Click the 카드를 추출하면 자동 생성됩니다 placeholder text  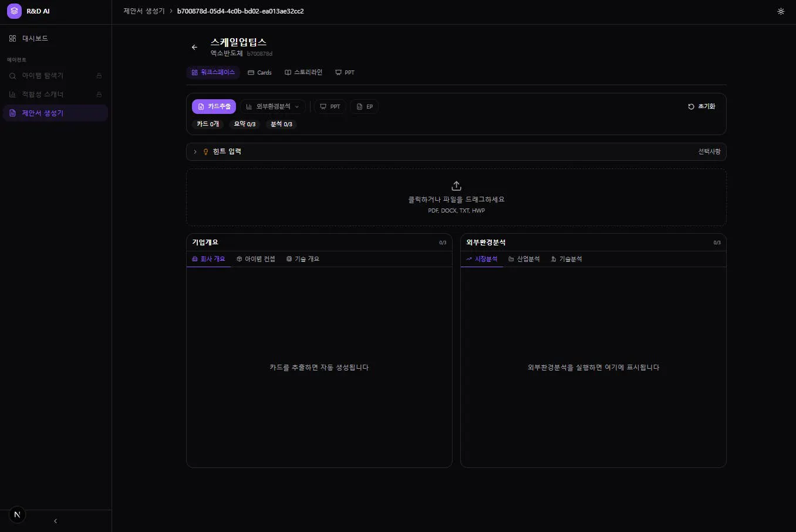(319, 368)
